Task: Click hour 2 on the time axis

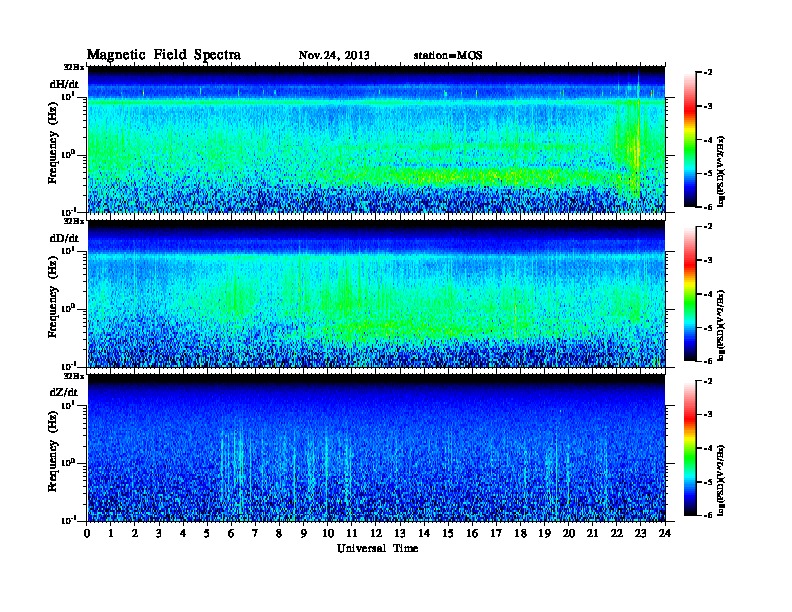Action: coord(135,534)
